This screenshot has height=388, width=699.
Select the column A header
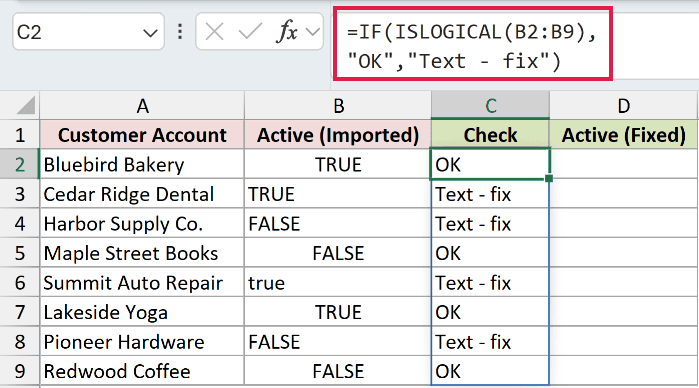[142, 106]
